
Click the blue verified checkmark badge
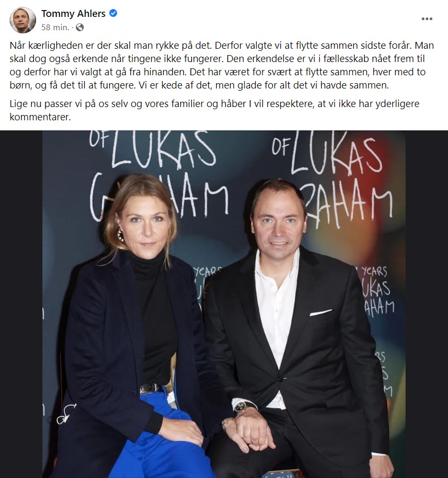point(113,13)
